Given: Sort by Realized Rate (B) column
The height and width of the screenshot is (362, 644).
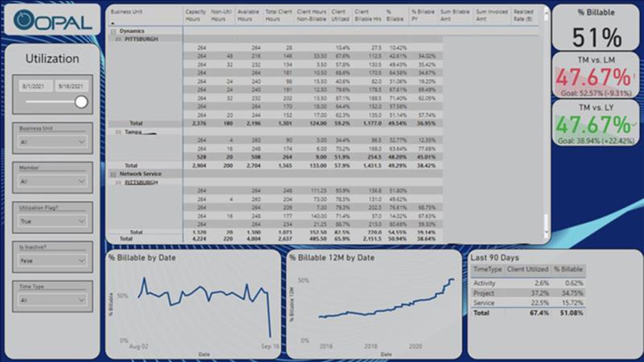Looking at the screenshot, I should pos(524,15).
